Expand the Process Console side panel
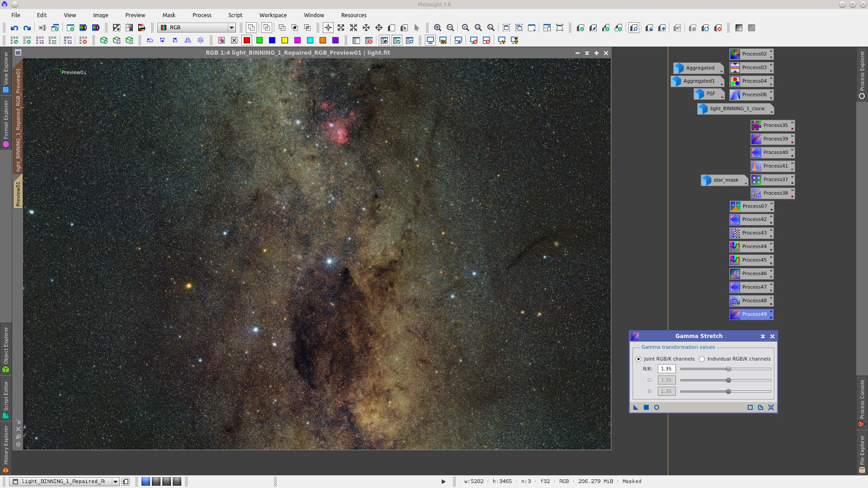Screen dimensions: 868x488 (862, 403)
